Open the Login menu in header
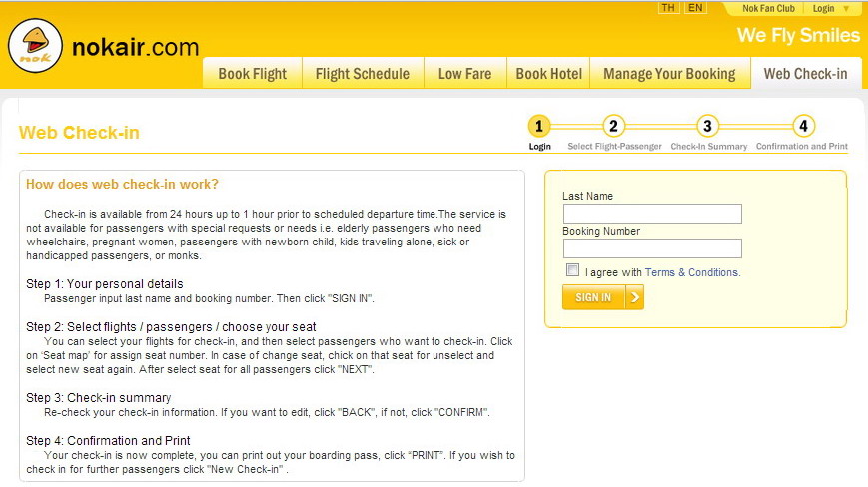This screenshot has width=868, height=487. pyautogui.click(x=823, y=8)
